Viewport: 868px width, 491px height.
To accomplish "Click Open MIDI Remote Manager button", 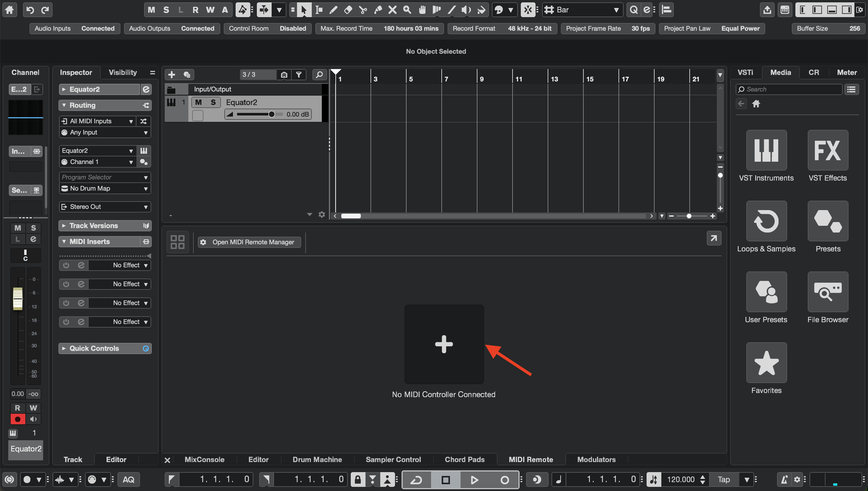I will pyautogui.click(x=249, y=242).
